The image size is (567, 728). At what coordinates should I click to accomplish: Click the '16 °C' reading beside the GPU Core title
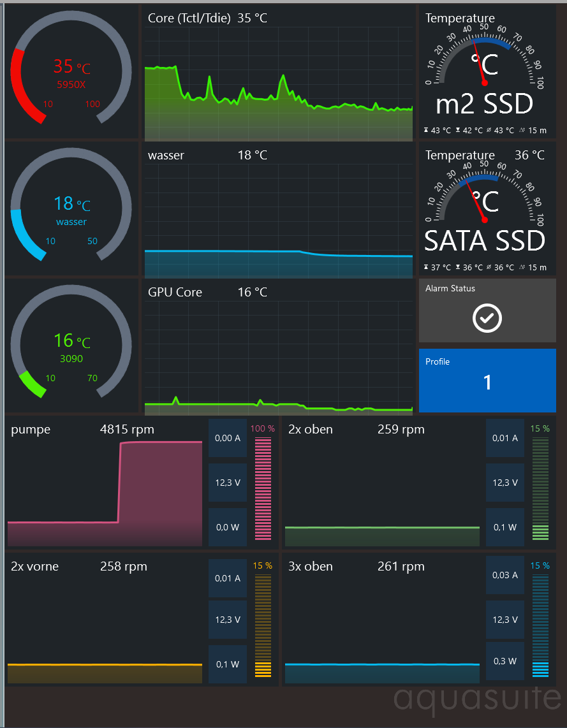pyautogui.click(x=252, y=293)
